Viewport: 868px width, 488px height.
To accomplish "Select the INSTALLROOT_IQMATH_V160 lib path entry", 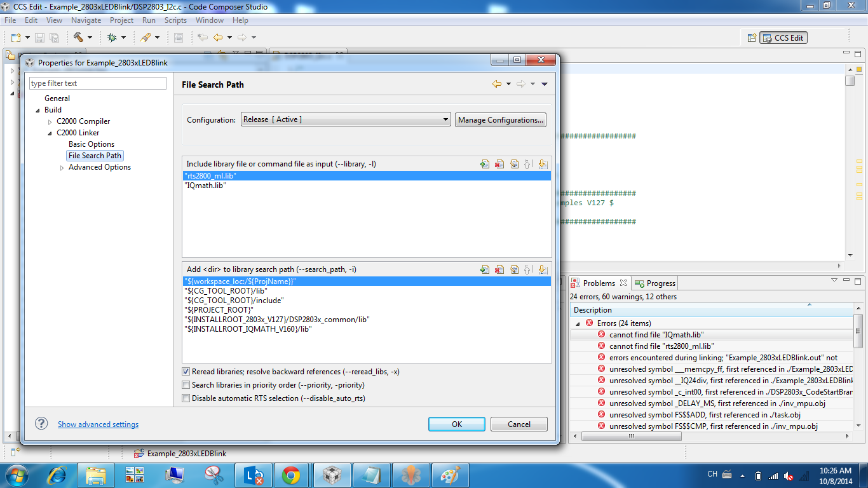I will tap(367, 329).
